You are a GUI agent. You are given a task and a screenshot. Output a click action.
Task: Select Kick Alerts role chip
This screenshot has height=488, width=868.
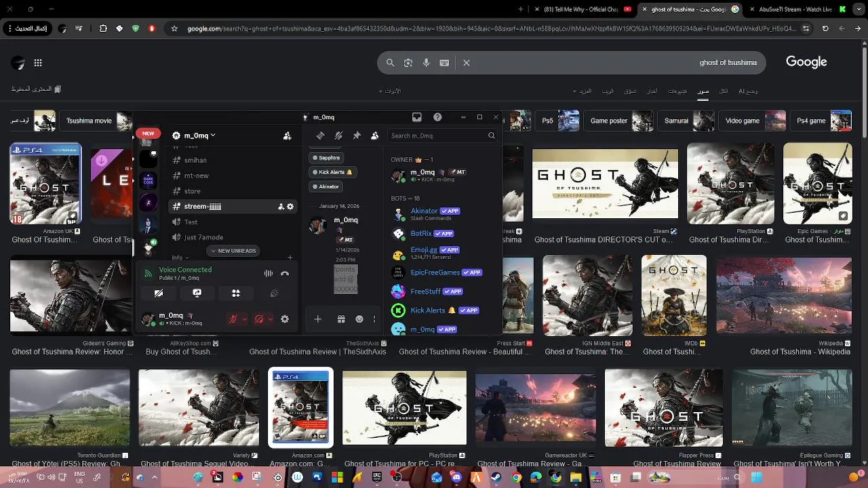(332, 172)
